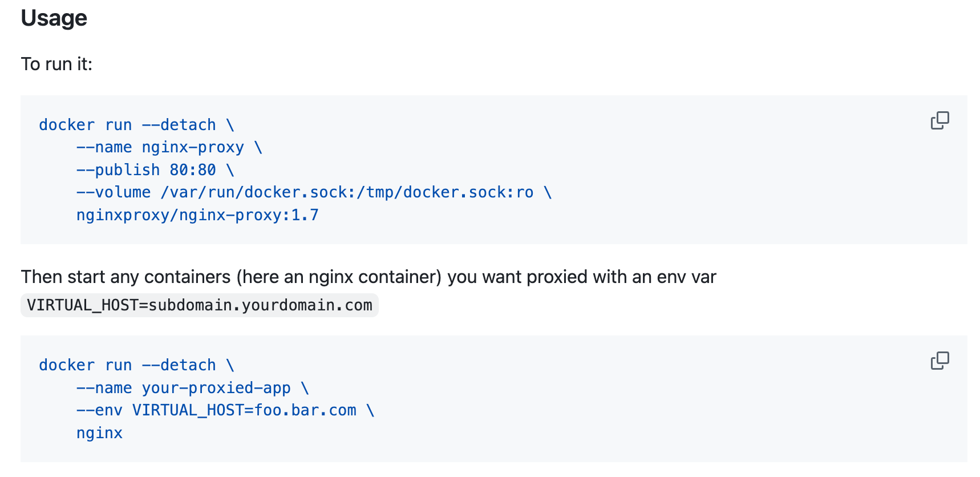Click the --volume flag in the code
Screen dimensions: 980x477
tap(114, 192)
